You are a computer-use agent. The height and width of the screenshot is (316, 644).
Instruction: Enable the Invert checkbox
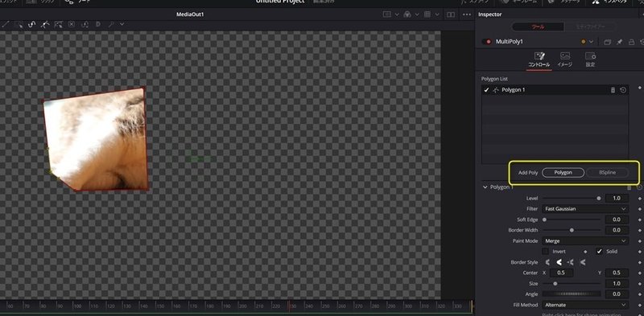tap(546, 251)
